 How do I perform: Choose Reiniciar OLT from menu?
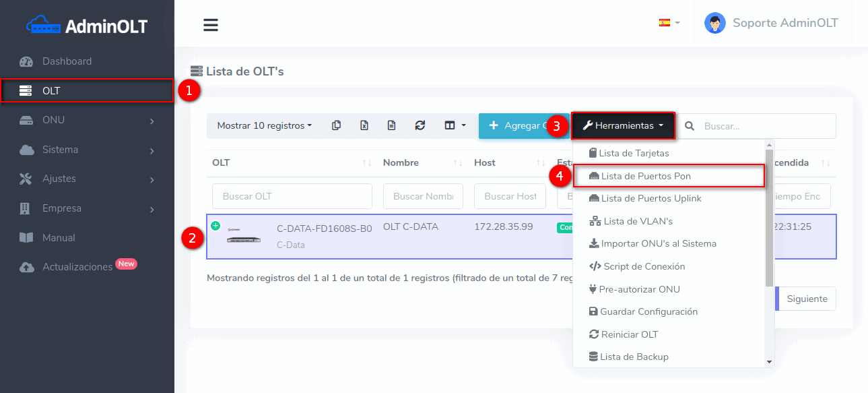629,334
